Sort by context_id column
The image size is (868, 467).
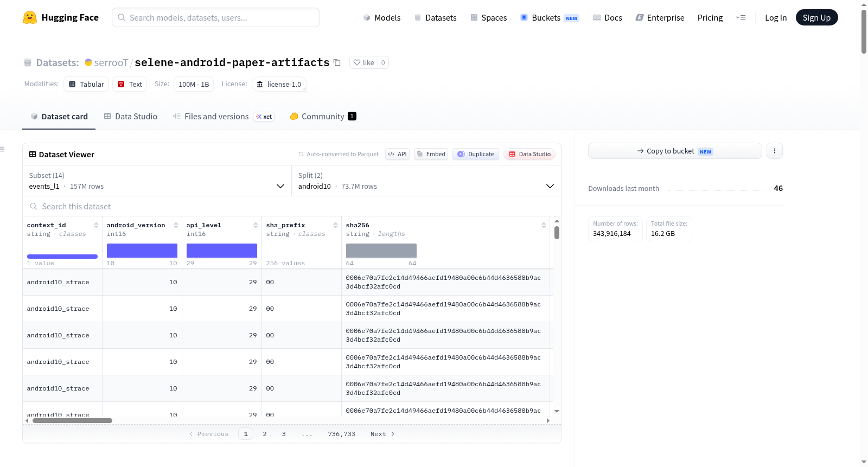point(96,225)
